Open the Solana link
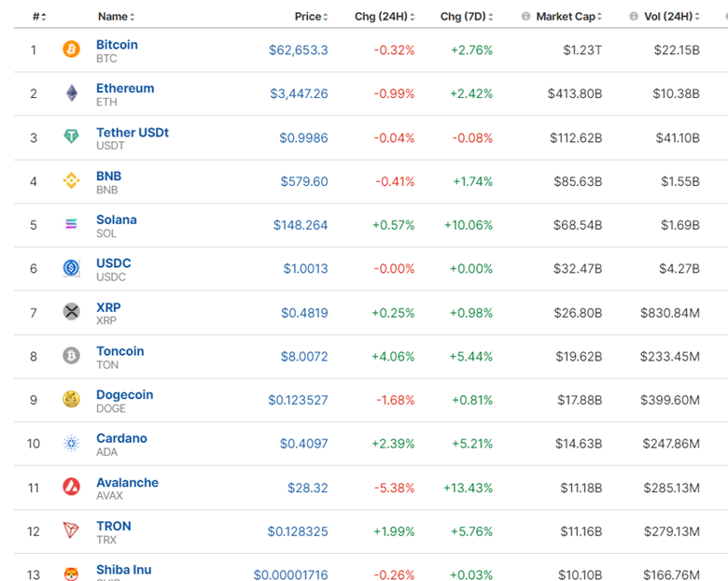 [117, 220]
